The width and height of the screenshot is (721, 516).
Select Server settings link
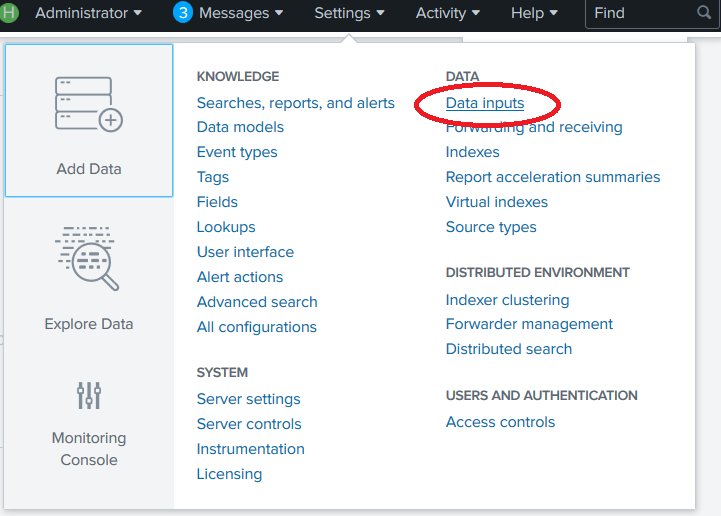(248, 399)
